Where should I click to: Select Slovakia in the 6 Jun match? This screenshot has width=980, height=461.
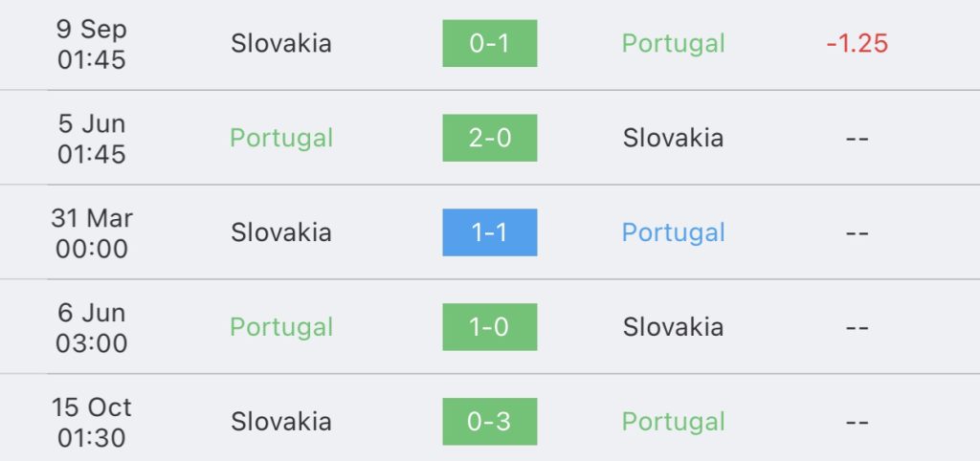point(673,327)
